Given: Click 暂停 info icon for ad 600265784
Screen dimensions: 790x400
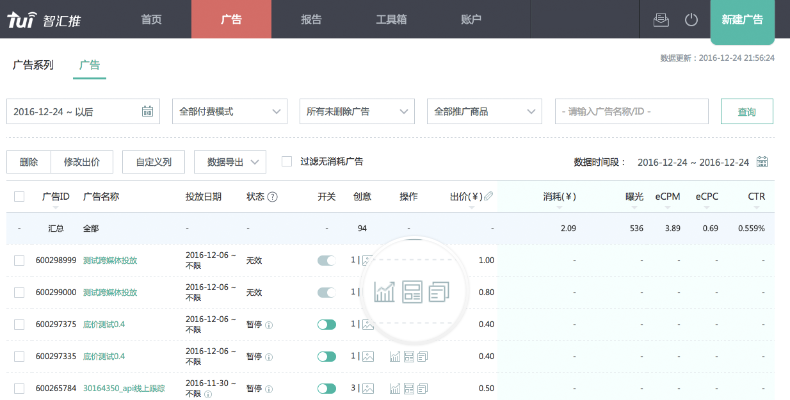Looking at the screenshot, I should click(269, 389).
